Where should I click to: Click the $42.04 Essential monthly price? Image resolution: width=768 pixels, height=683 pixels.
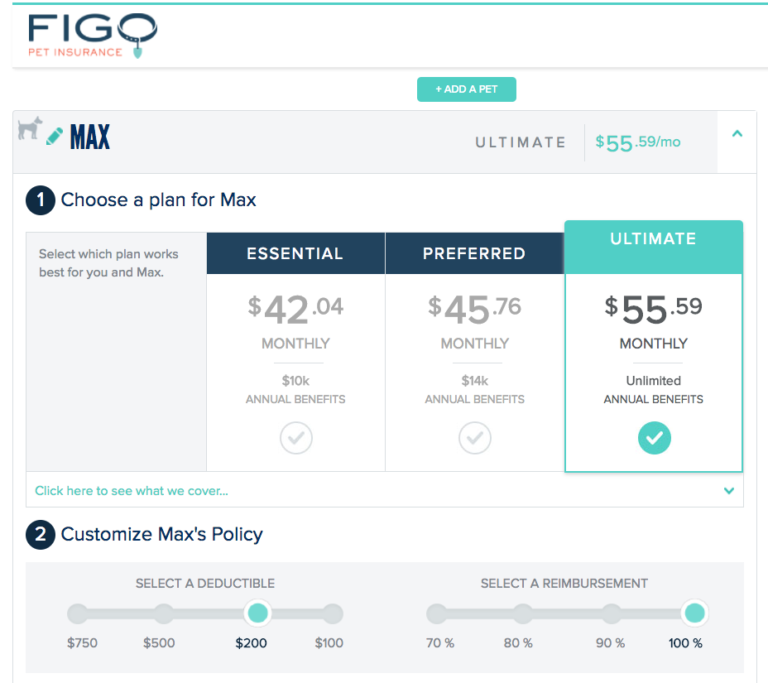click(296, 309)
